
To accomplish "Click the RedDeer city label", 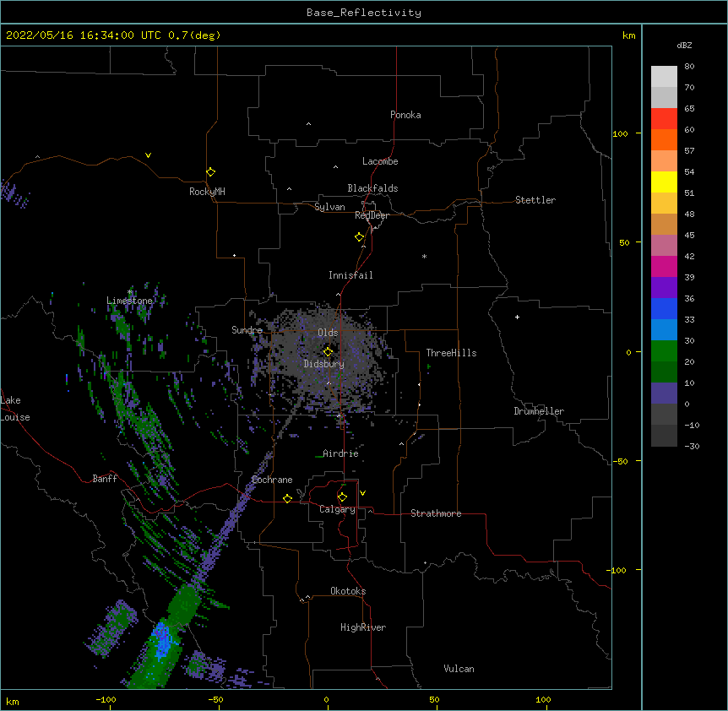I will point(372,215).
